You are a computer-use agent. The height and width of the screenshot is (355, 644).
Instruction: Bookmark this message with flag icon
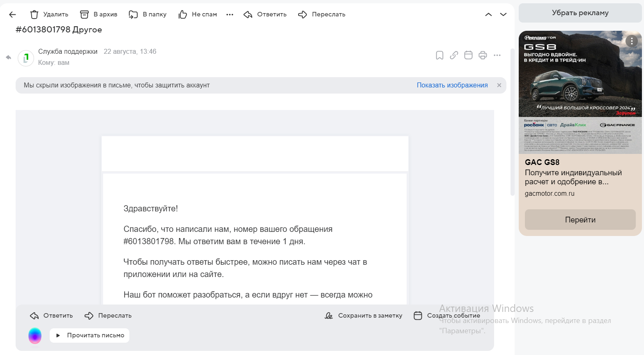point(439,55)
